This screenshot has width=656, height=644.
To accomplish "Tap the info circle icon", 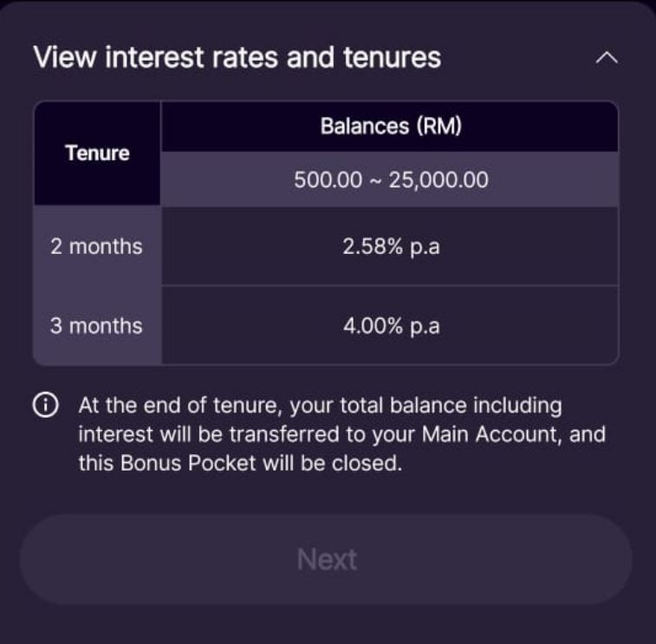I will pos(46,405).
